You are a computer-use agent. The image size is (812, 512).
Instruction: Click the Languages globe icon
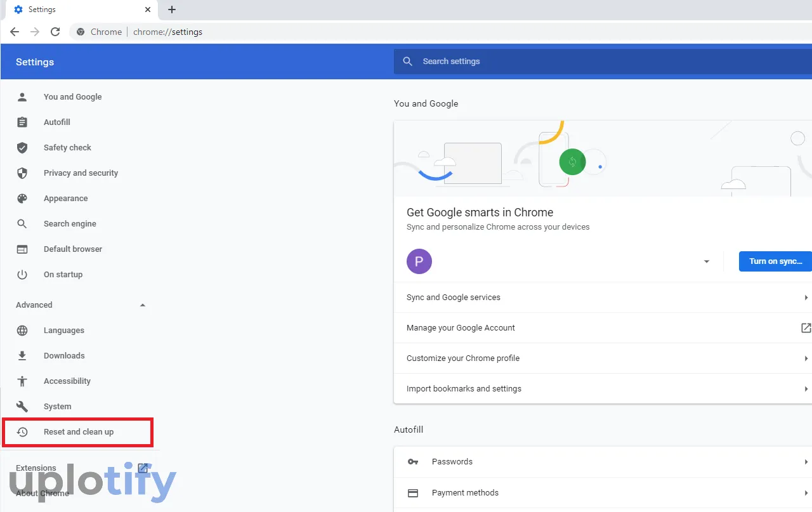tap(22, 331)
